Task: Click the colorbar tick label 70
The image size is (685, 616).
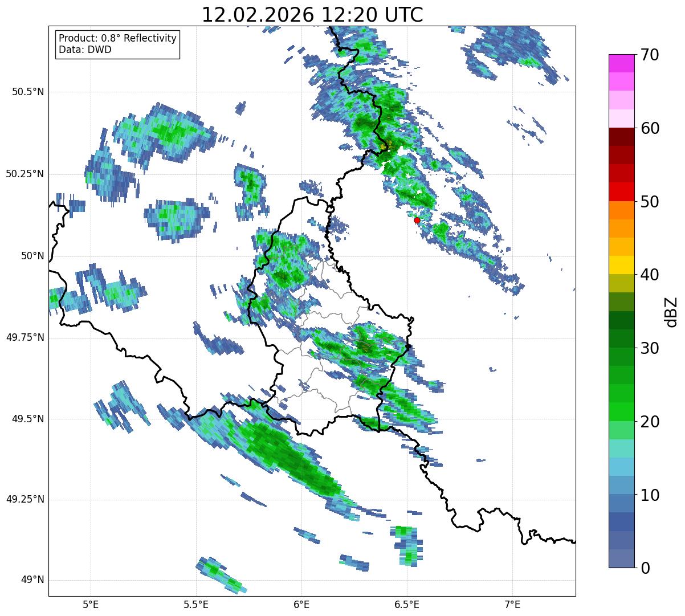Action: click(650, 55)
